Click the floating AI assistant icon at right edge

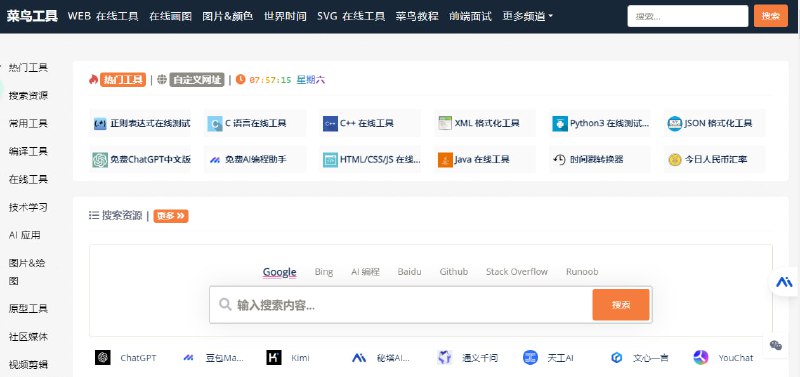[x=784, y=282]
